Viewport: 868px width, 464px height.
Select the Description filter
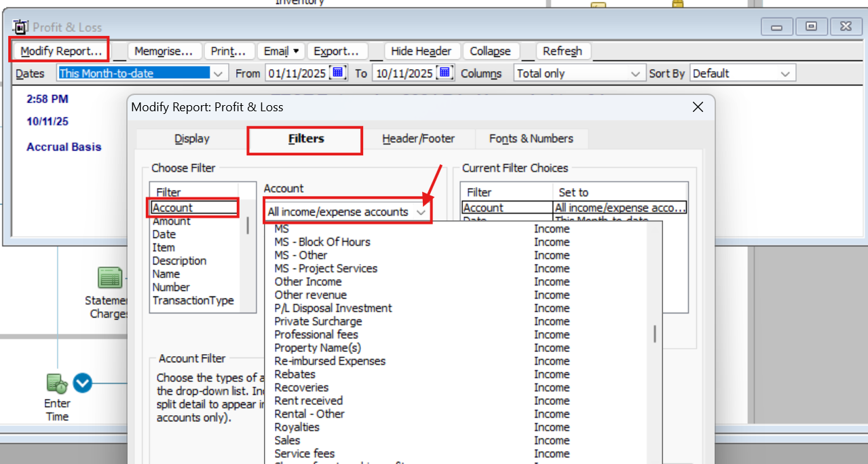tap(179, 260)
